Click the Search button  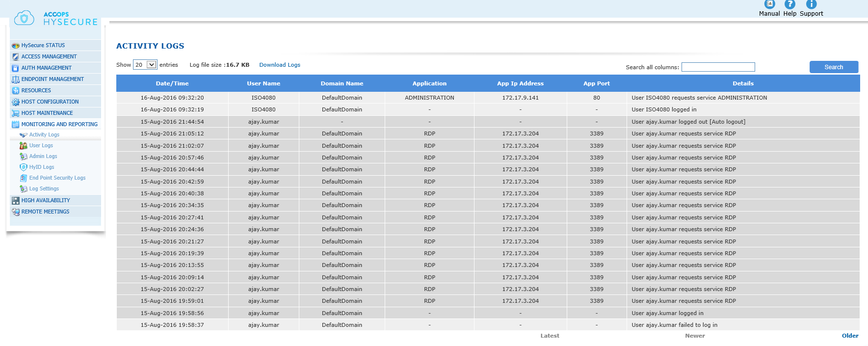834,67
